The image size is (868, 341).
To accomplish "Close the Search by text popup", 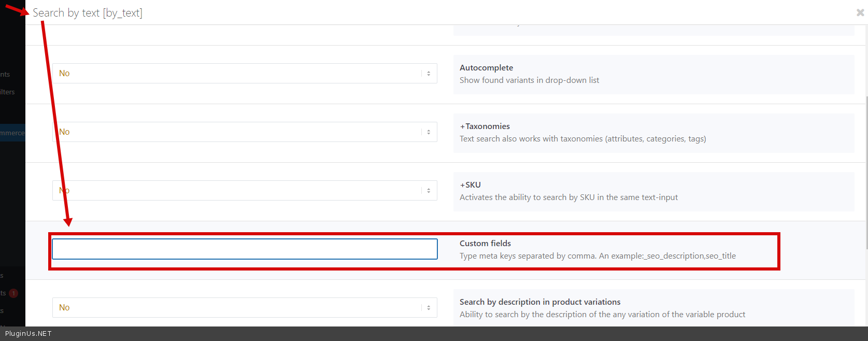I will coord(860,12).
